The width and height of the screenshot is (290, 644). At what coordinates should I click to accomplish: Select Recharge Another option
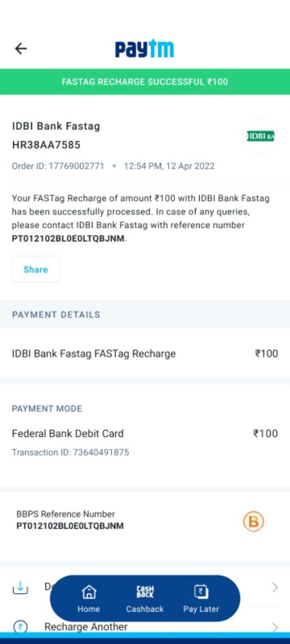(86, 627)
